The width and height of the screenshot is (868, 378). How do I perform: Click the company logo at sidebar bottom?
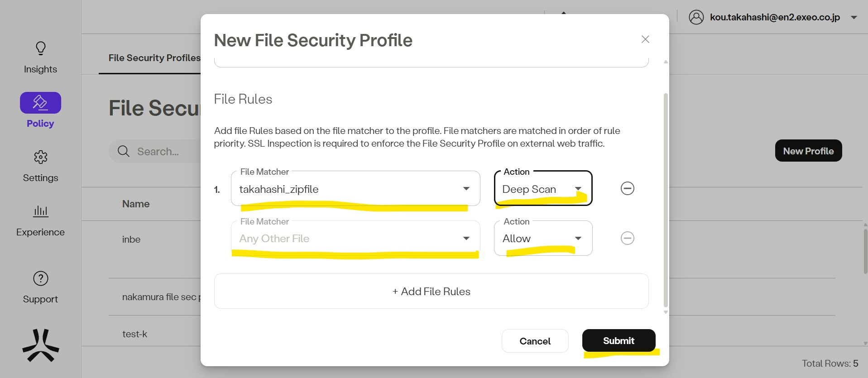tap(40, 346)
